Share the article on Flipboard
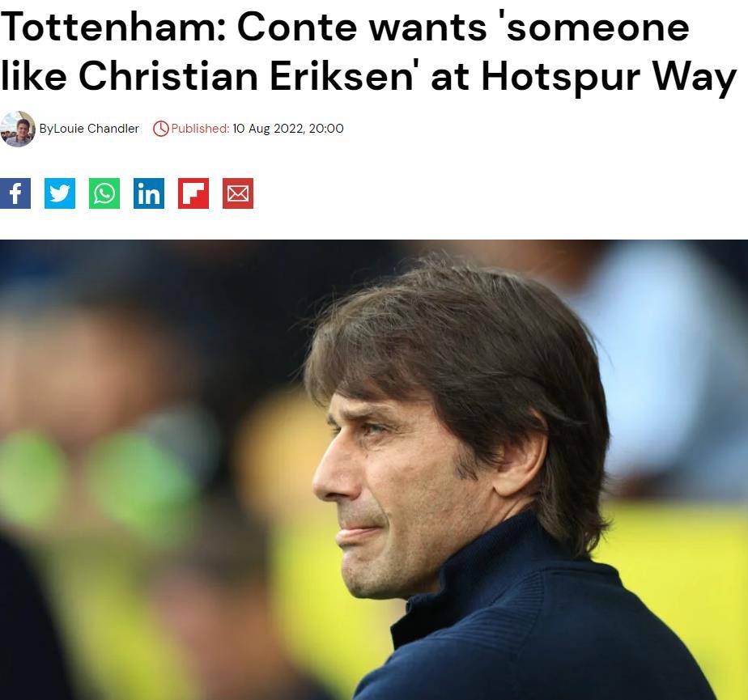The height and width of the screenshot is (700, 748). 193,193
